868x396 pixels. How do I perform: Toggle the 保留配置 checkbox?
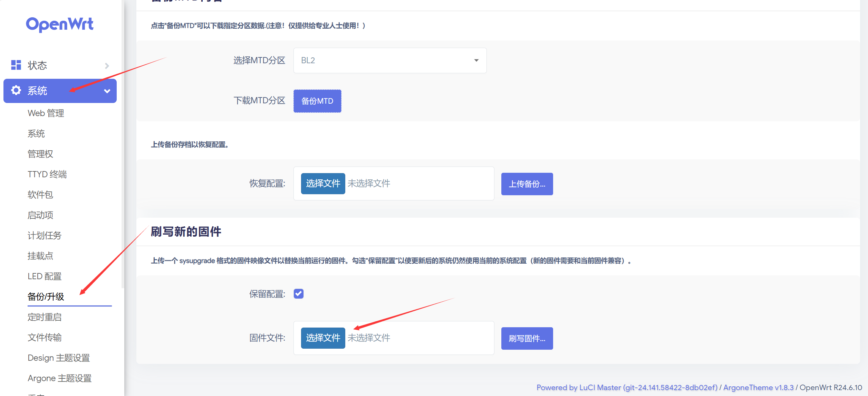point(299,294)
